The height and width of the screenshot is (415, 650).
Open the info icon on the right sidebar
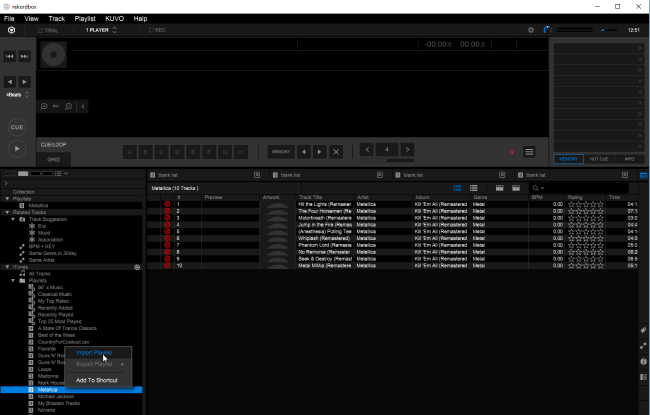[643, 362]
